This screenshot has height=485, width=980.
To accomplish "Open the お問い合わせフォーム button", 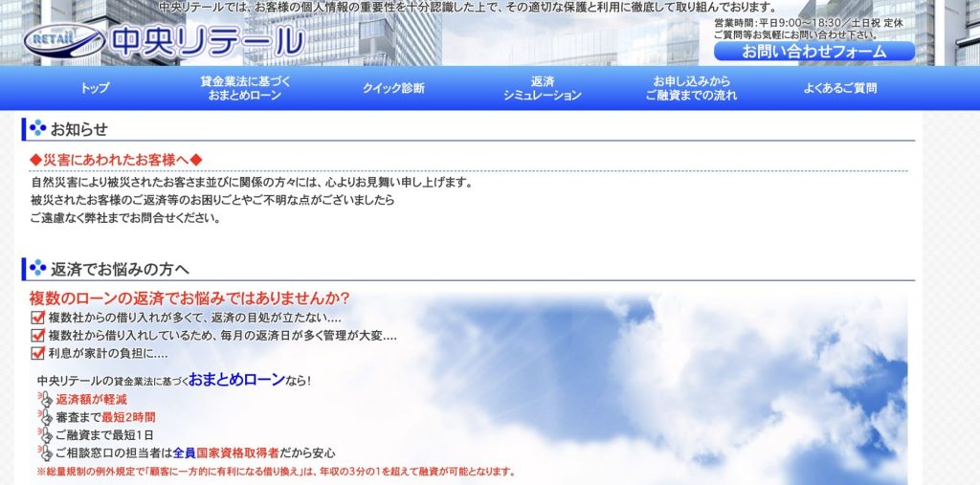I will click(x=814, y=52).
